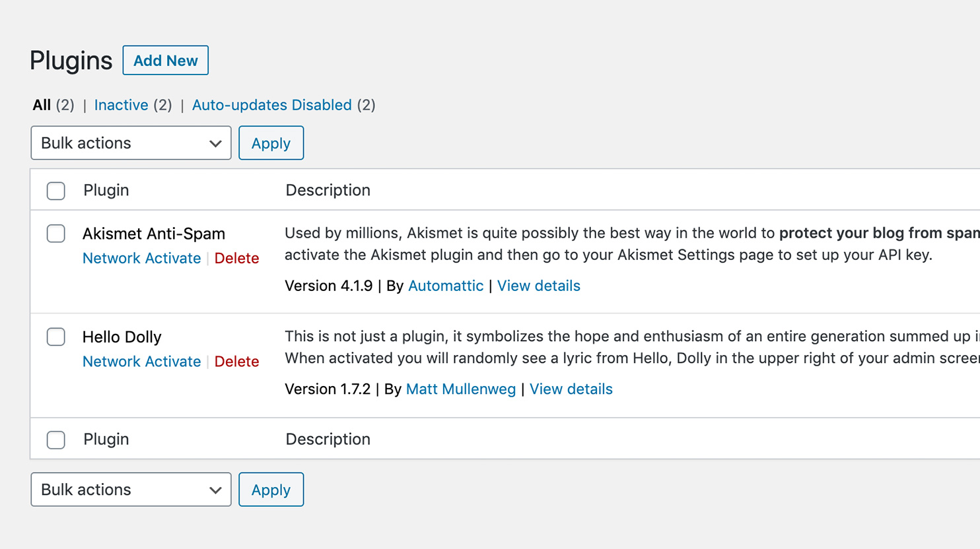Network Activate the Hello Dolly plugin
Image resolution: width=980 pixels, height=549 pixels.
(141, 362)
